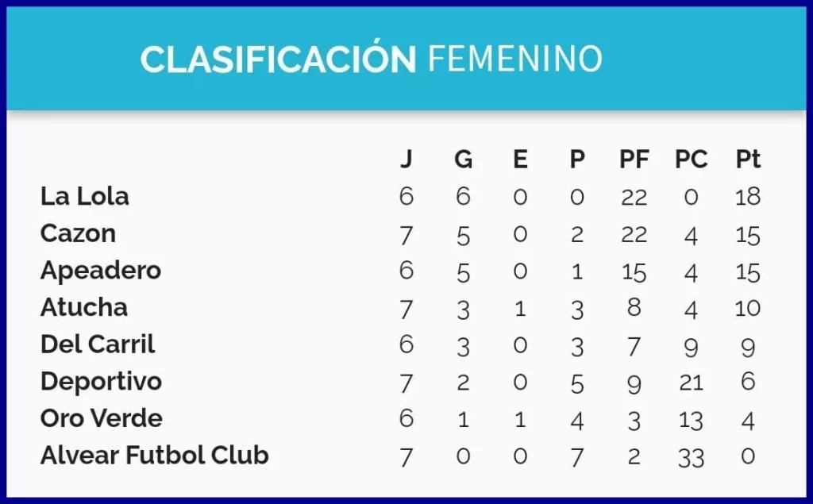
Task: Sort by the Pt points column header
Action: tap(748, 160)
